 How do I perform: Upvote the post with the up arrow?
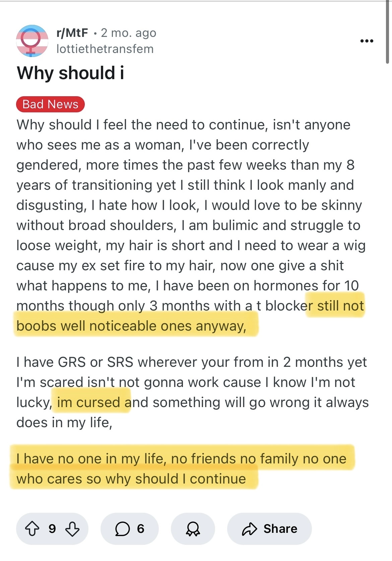(x=32, y=529)
